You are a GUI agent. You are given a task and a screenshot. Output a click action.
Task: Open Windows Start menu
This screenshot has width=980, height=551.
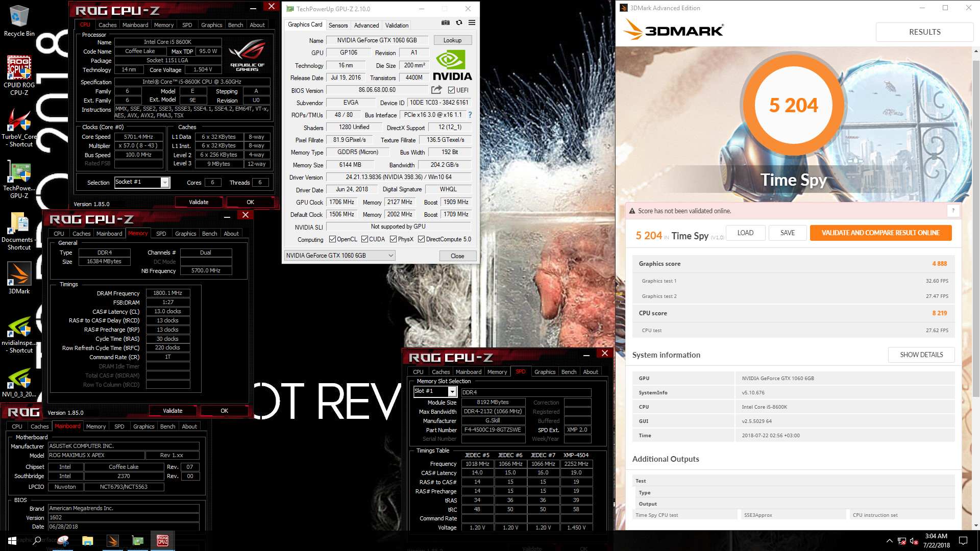[12, 541]
